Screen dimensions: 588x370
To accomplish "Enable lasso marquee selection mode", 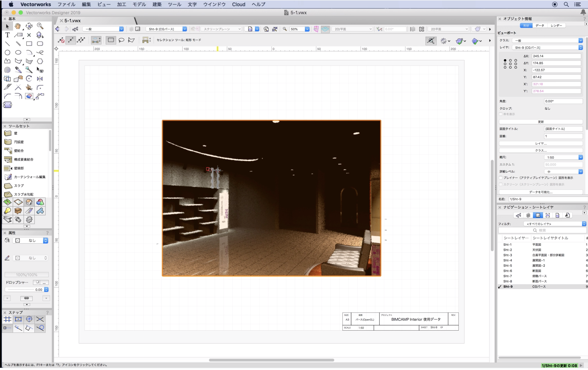I will tap(121, 40).
